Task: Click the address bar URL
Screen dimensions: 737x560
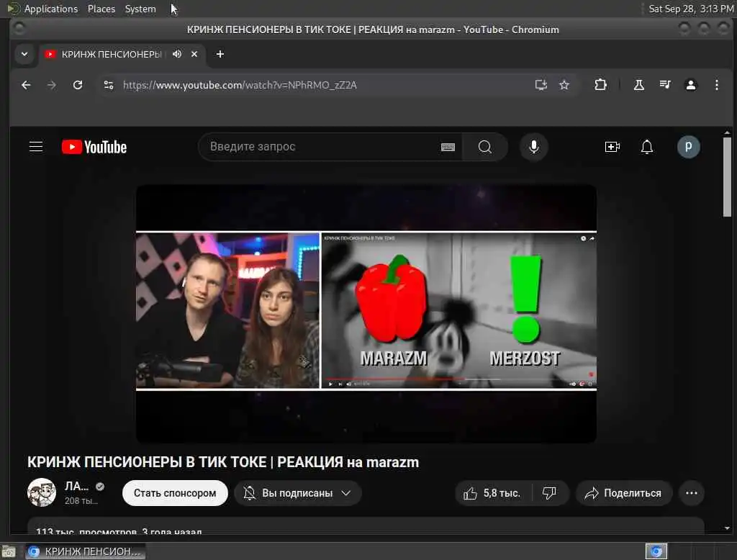Action: point(240,85)
